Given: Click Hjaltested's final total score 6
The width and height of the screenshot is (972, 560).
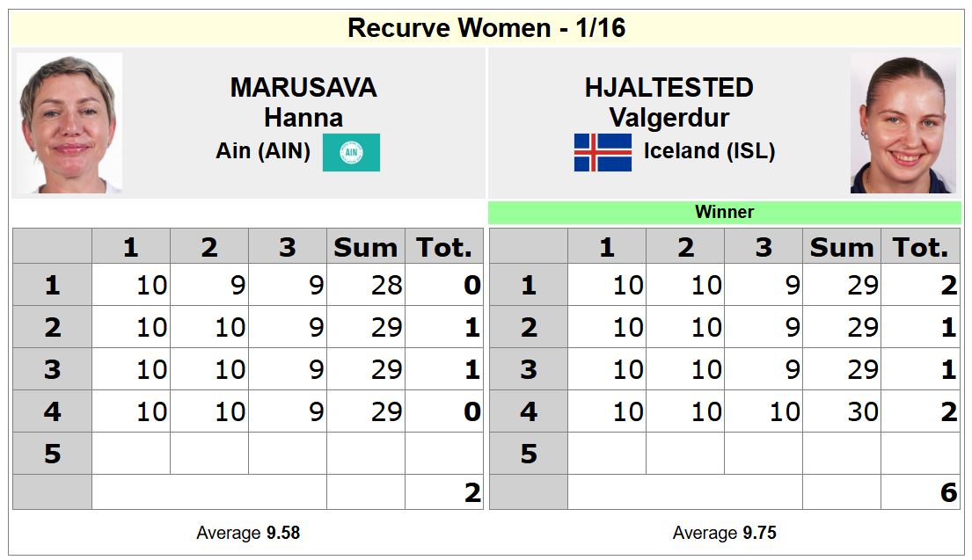Looking at the screenshot, I should pos(948,493).
